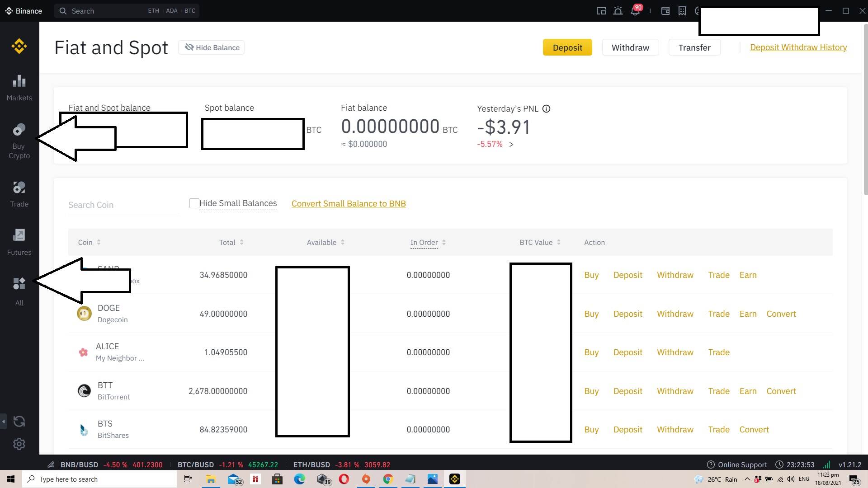
Task: Click the top Search bar
Action: tap(127, 11)
